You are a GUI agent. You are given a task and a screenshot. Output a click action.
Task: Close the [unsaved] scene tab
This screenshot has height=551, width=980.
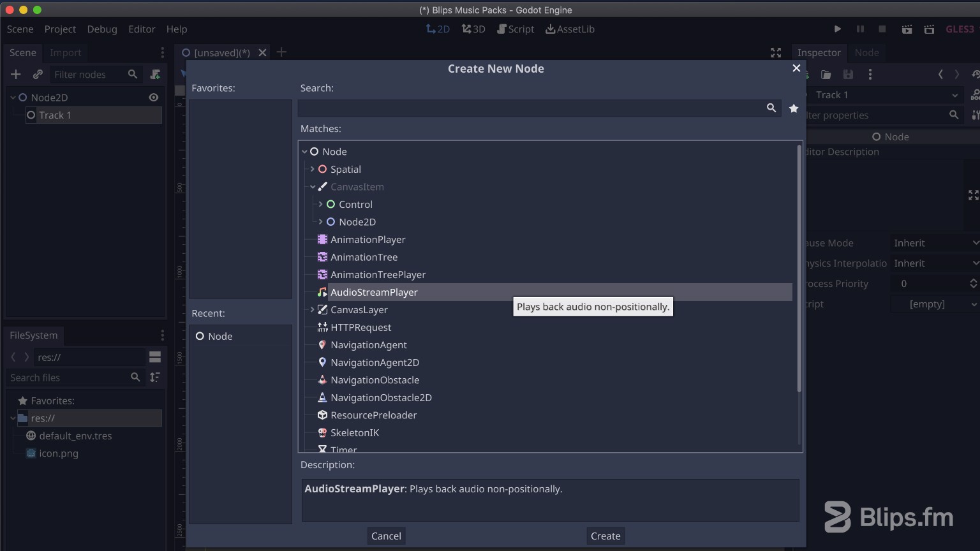[x=262, y=53]
